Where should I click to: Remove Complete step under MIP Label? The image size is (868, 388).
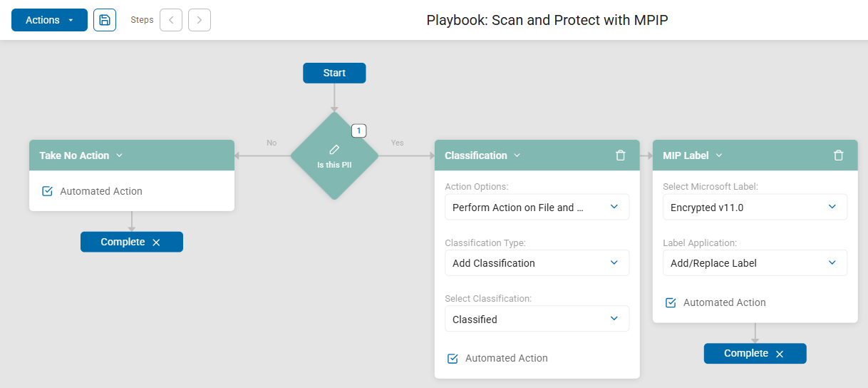pyautogui.click(x=780, y=354)
